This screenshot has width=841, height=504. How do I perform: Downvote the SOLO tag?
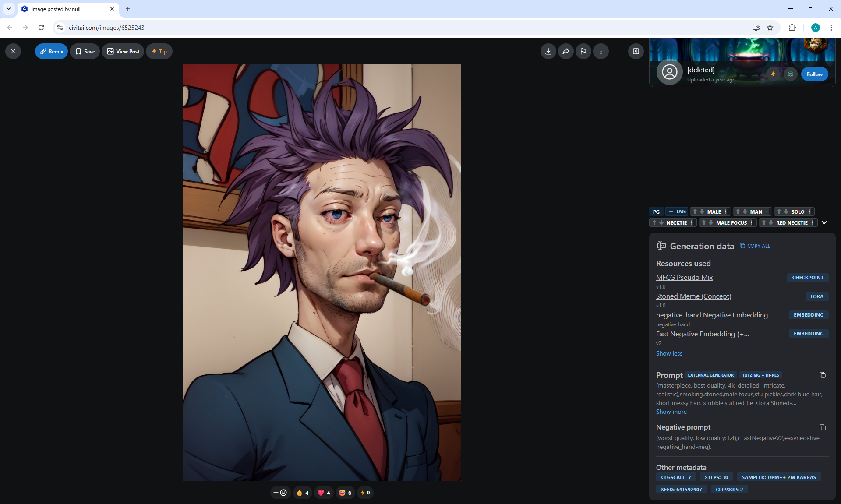point(786,211)
